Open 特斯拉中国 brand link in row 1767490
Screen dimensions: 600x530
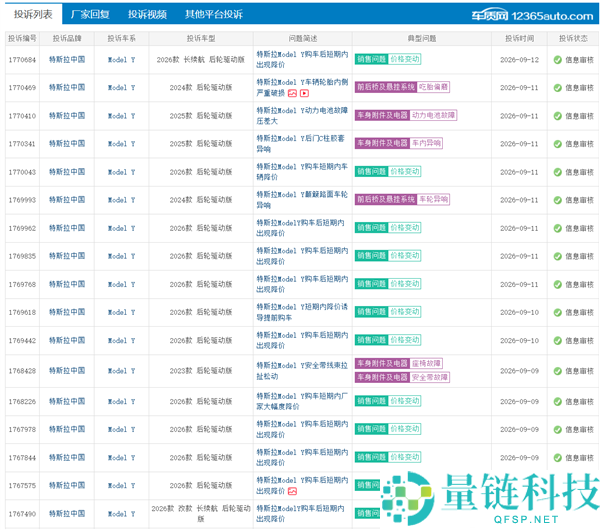[67, 514]
